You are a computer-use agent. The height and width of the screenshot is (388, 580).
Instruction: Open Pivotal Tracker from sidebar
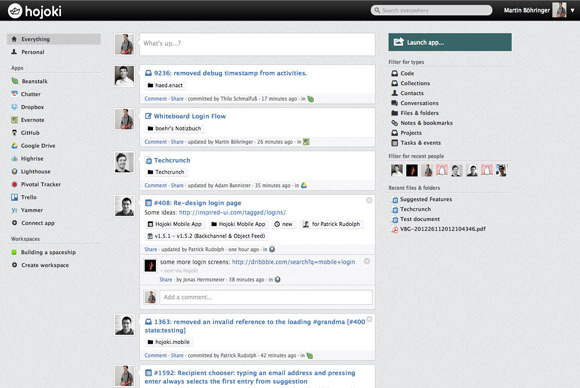pos(36,184)
